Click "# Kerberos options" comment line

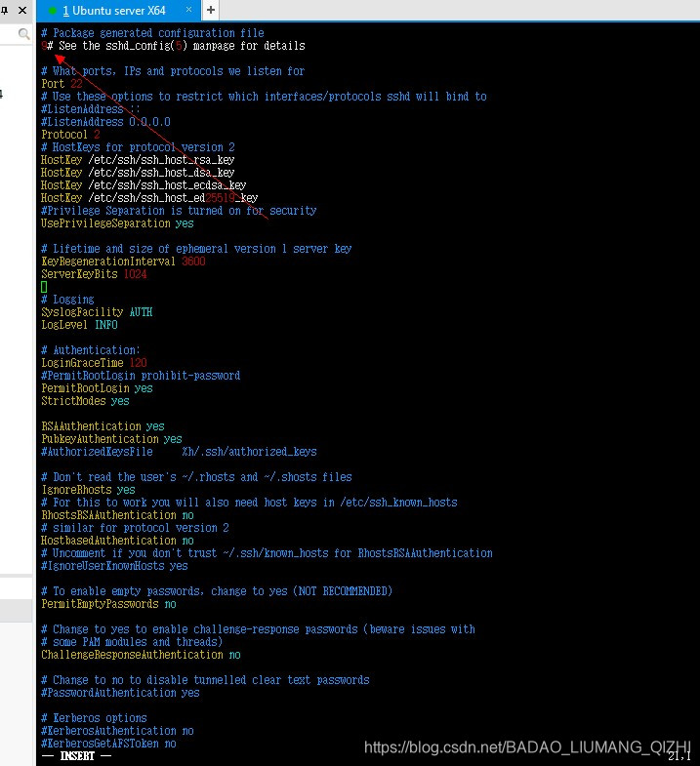point(94,718)
